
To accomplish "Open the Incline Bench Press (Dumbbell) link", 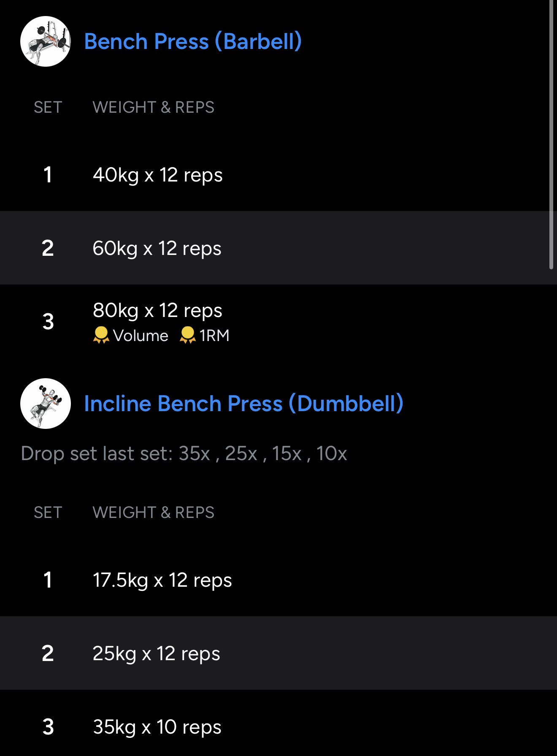I will click(x=243, y=404).
